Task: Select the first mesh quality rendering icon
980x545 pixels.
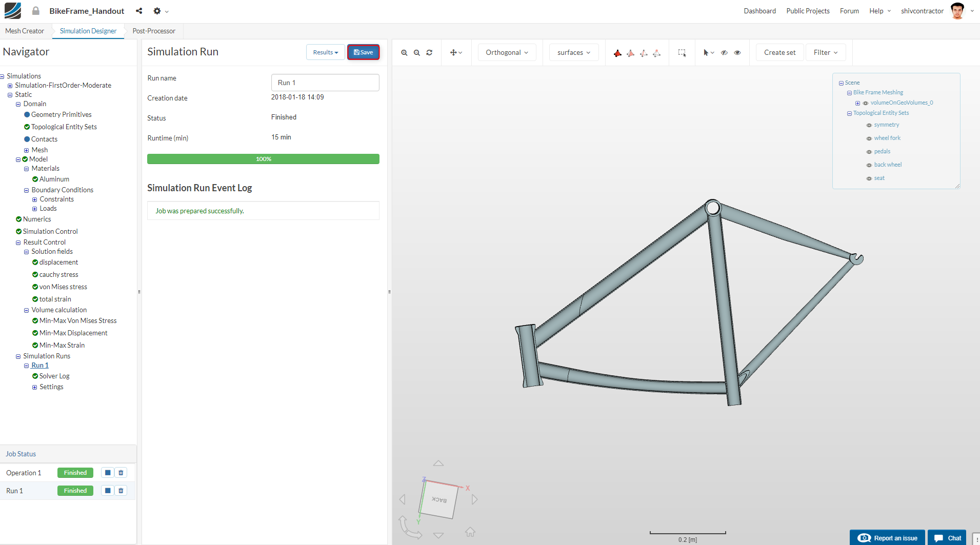Action: [x=617, y=52]
